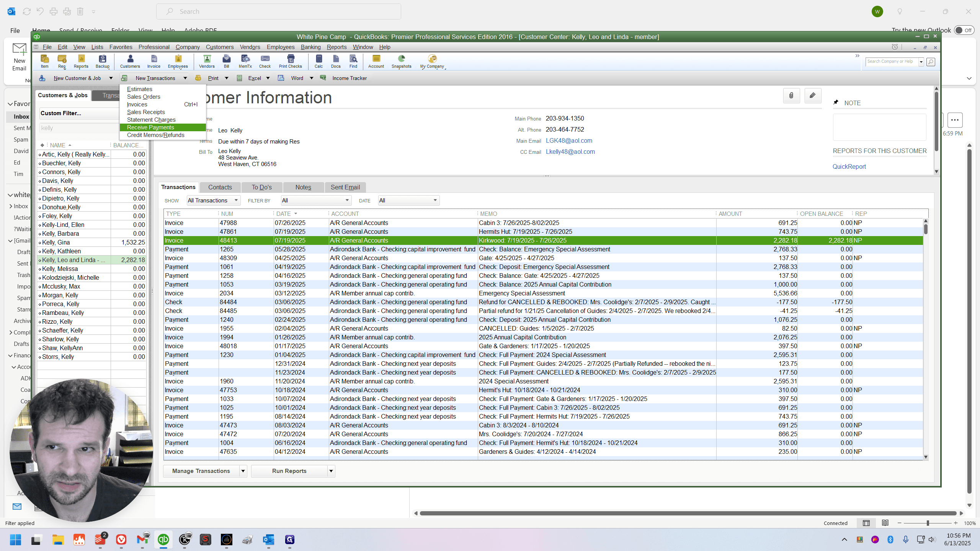
Task: Open the SHOW All Transactions dropdown
Action: click(213, 201)
